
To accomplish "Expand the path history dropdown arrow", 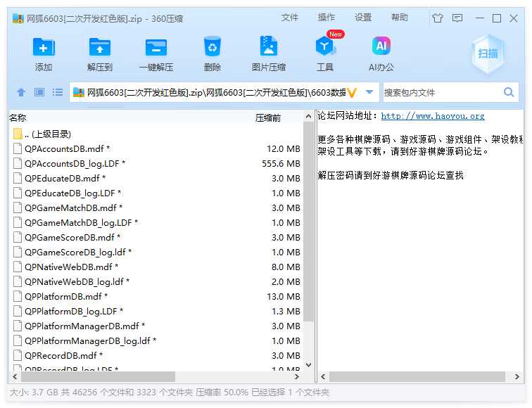I will (x=369, y=92).
